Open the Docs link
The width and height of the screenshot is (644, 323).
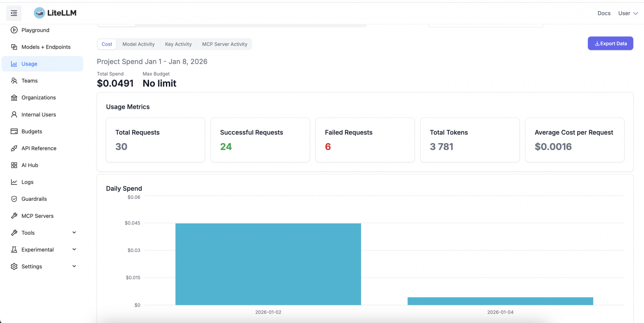click(x=604, y=13)
